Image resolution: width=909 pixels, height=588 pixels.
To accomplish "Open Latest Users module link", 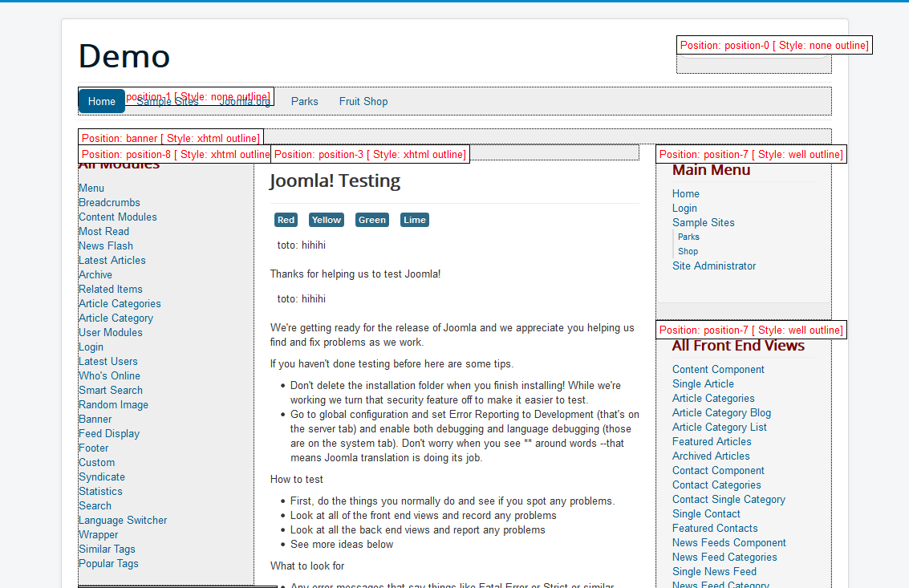I will [108, 361].
